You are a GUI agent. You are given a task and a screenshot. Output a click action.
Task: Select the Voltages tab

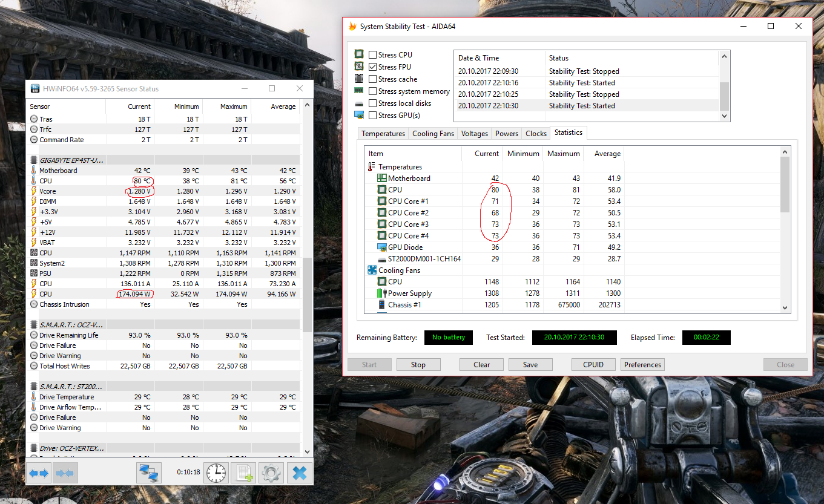tap(475, 134)
